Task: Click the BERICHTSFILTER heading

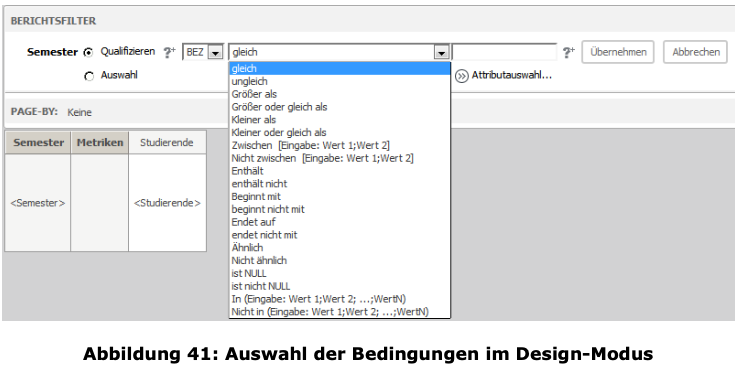Action: click(x=53, y=21)
